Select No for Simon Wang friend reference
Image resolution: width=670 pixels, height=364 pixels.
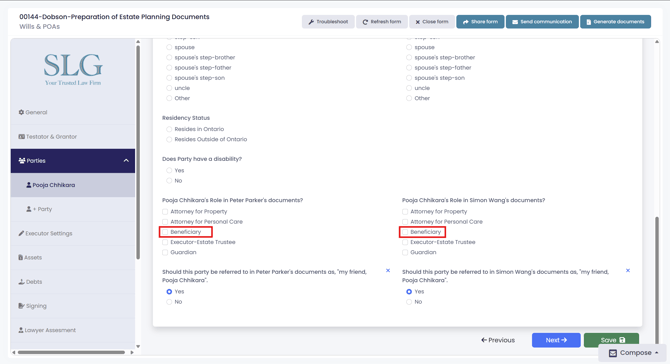pyautogui.click(x=409, y=302)
